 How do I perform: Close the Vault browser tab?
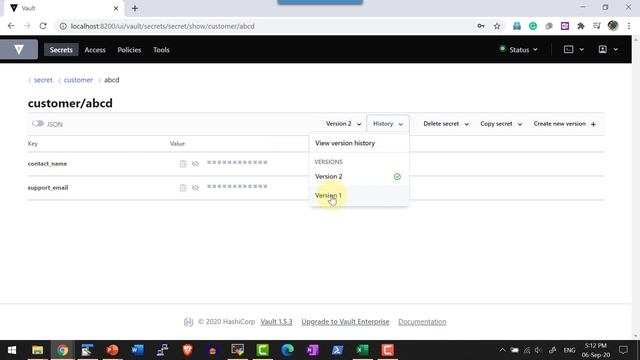116,8
